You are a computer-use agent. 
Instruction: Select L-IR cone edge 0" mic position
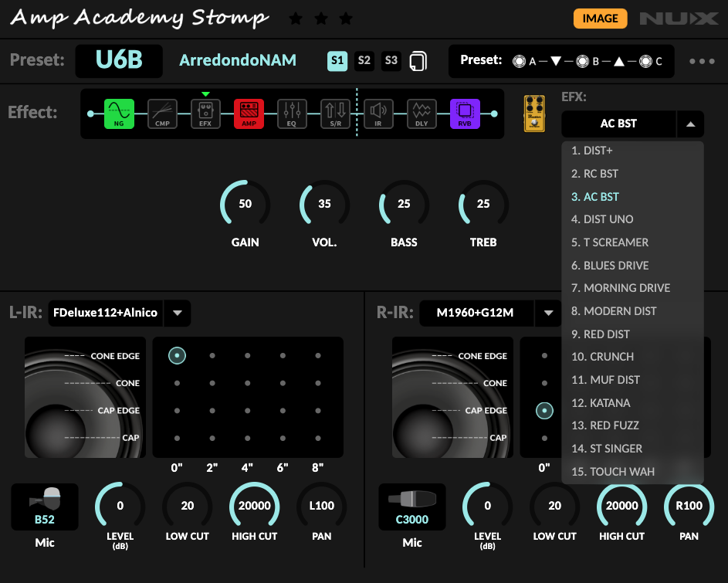click(x=177, y=356)
